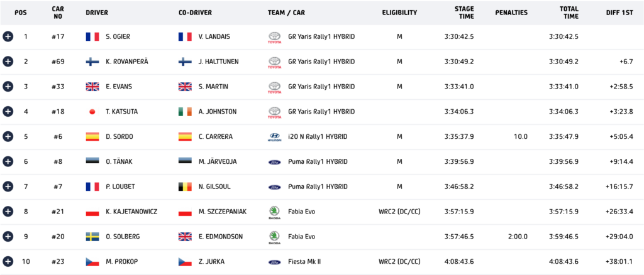Click the Japanese flag beside T. Katsuta
The height and width of the screenshot is (275, 644).
(92, 112)
